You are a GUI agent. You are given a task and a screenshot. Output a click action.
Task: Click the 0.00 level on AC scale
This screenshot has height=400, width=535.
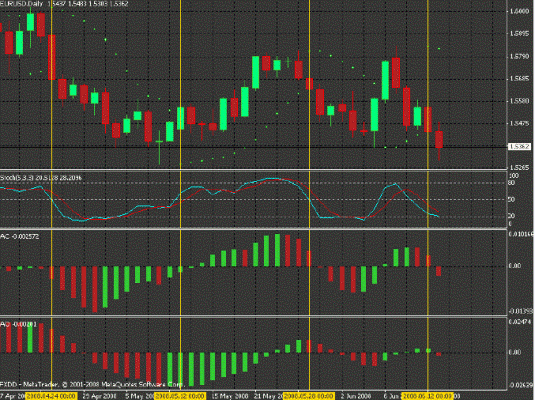(515, 266)
